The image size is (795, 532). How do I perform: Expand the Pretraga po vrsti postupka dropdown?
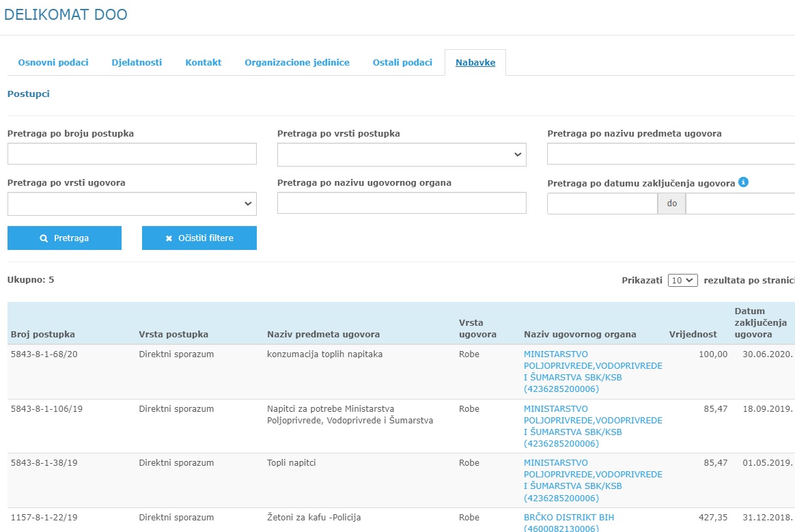tap(402, 155)
